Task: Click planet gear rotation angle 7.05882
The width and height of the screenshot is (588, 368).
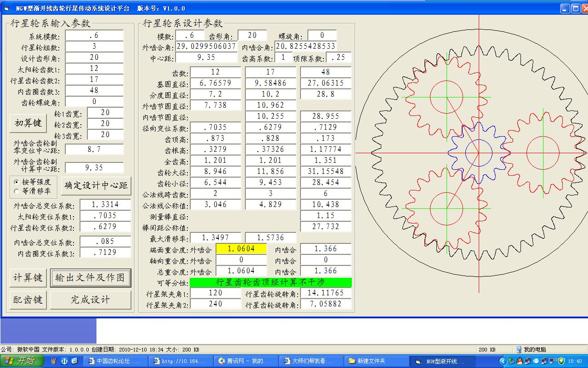Action: 326,304
